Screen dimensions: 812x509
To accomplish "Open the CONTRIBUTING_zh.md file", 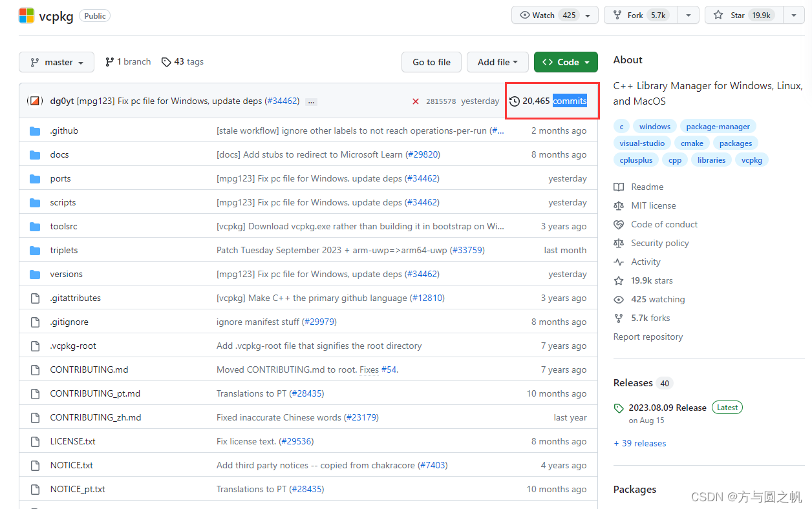I will (x=96, y=417).
